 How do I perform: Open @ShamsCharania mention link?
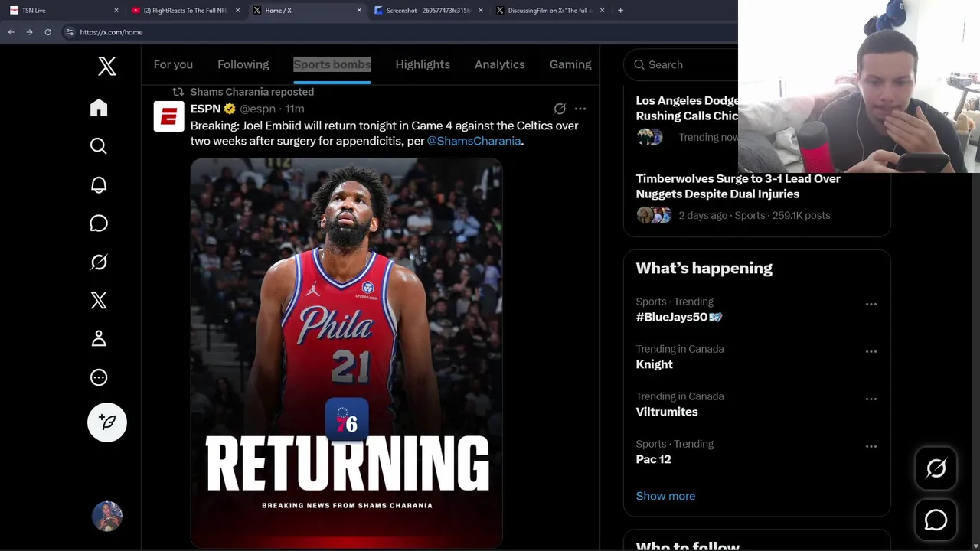474,141
